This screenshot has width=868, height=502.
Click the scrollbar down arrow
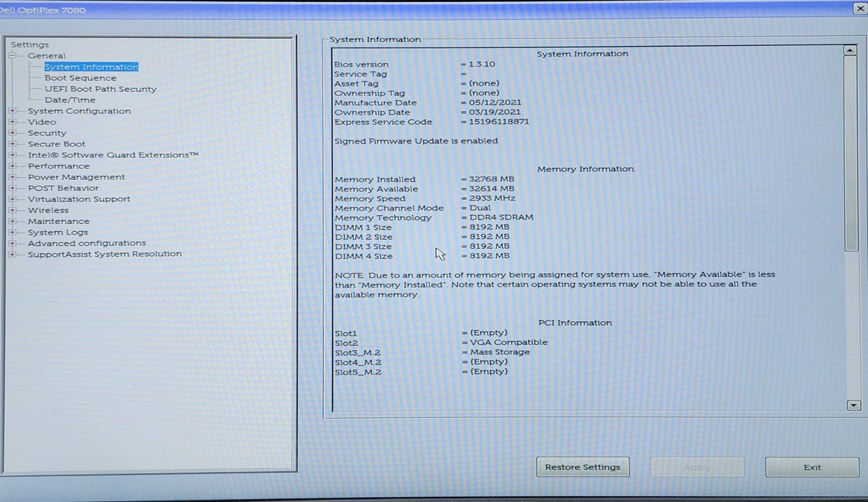(854, 405)
